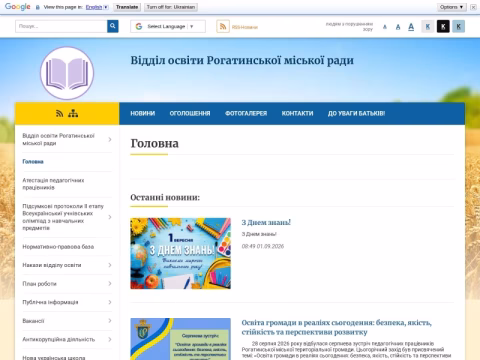The height and width of the screenshot is (360, 480).
Task: Open the З Днем знань! headline
Action: (x=266, y=222)
